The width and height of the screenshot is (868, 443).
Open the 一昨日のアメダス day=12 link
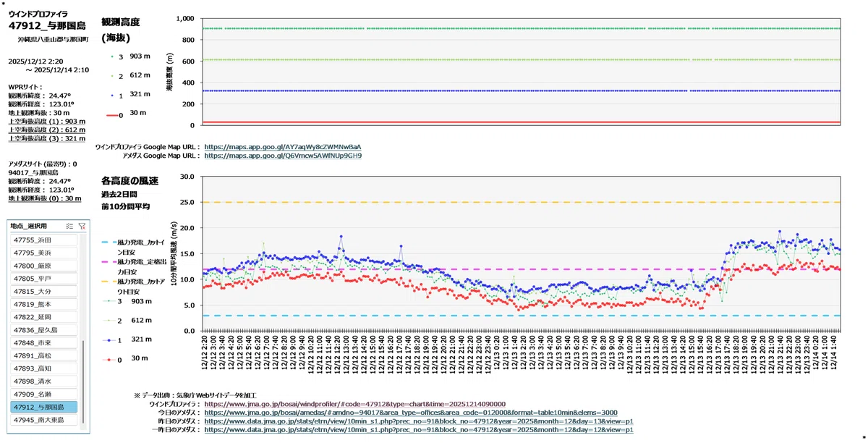click(x=419, y=430)
